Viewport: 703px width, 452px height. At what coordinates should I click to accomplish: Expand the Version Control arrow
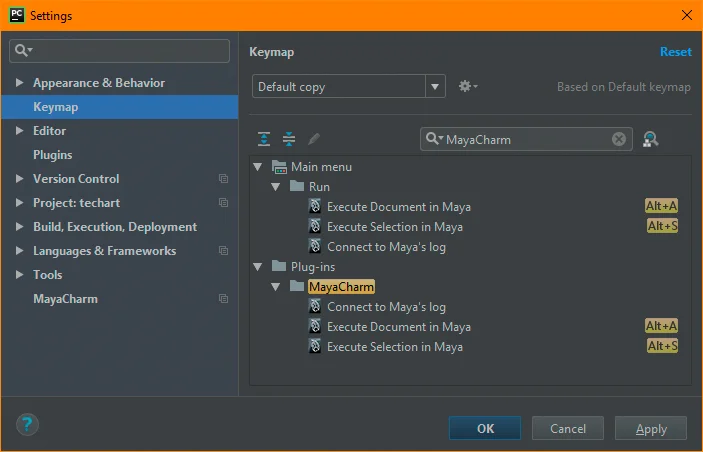[19, 178]
